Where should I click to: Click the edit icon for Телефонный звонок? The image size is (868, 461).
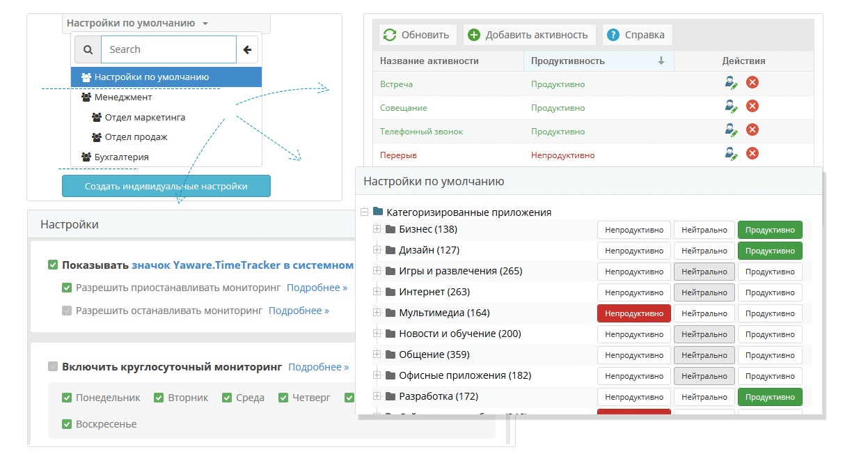click(730, 130)
